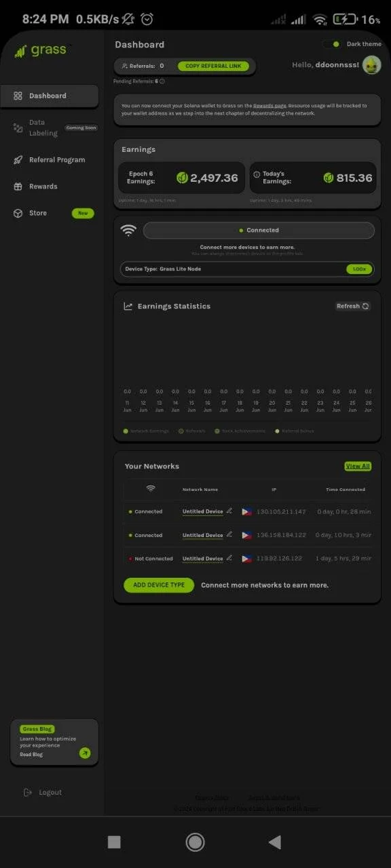
Task: Click the flag icon for 136.158.184.122
Action: click(246, 535)
